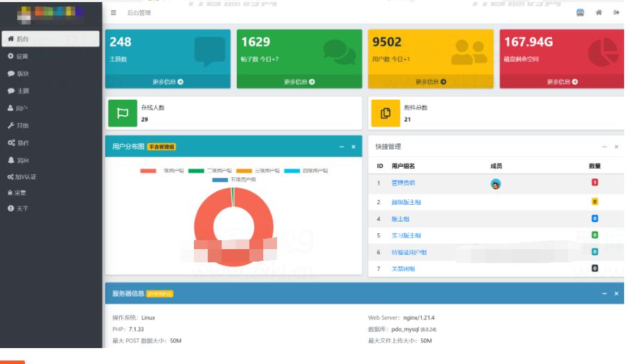Open the row 7 user group link

pyautogui.click(x=403, y=269)
